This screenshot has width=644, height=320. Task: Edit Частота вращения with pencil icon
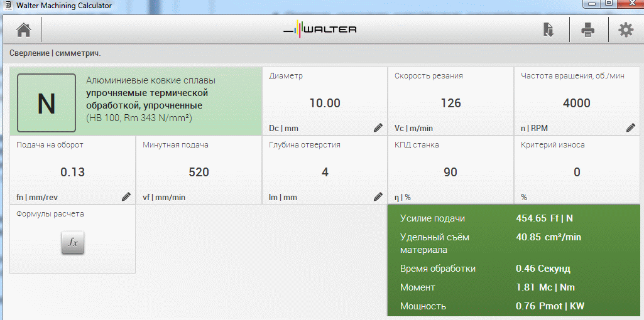(630, 127)
